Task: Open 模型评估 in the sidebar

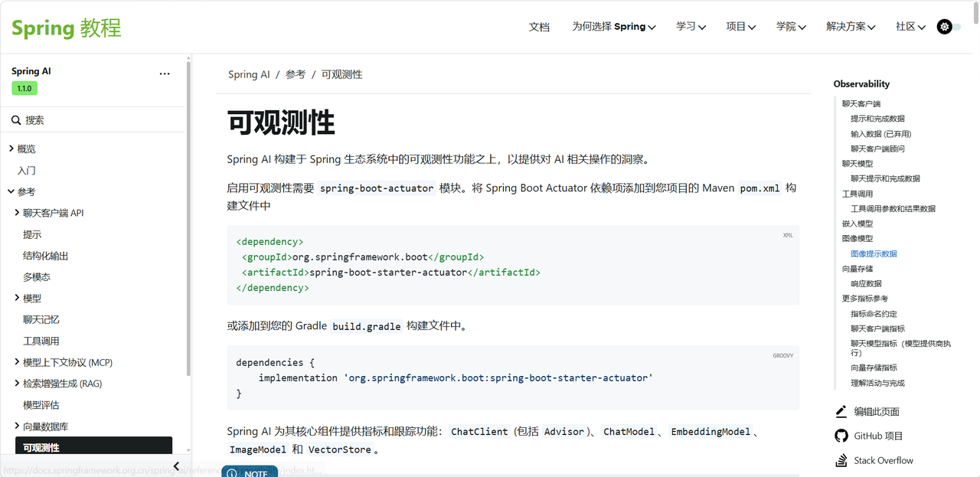Action: [41, 405]
